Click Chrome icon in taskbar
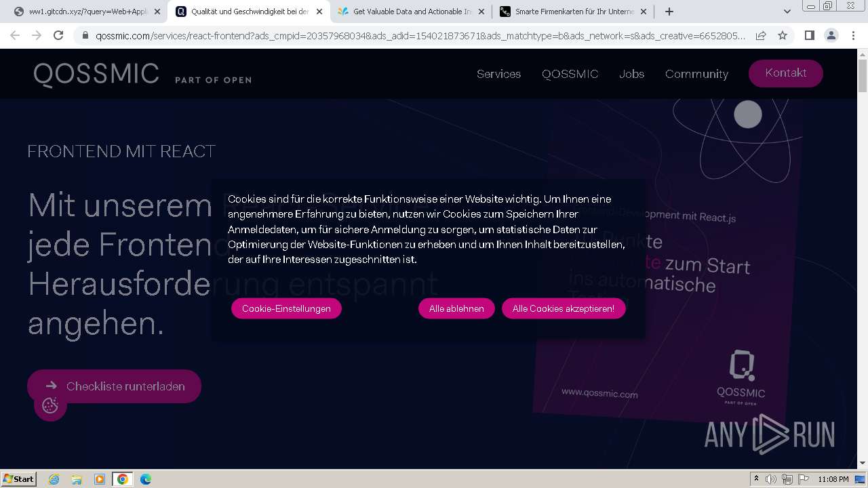Viewport: 868px width, 488px height. [122, 479]
